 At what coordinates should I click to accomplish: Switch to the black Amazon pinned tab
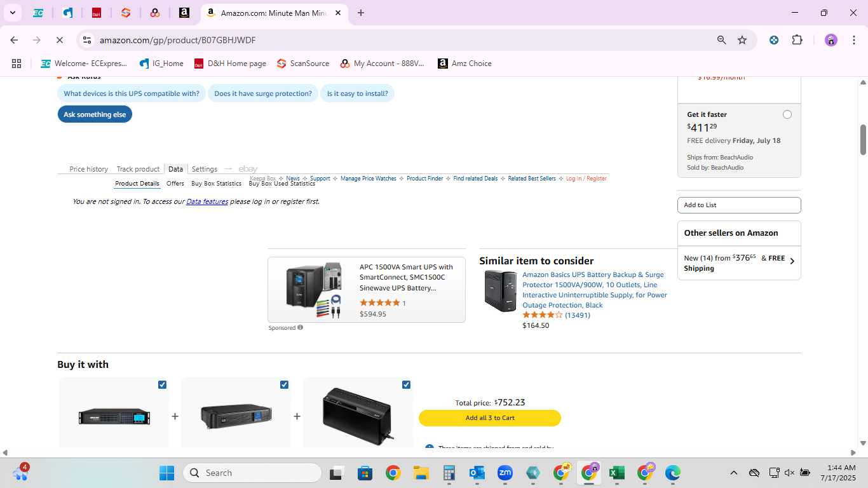coord(184,13)
